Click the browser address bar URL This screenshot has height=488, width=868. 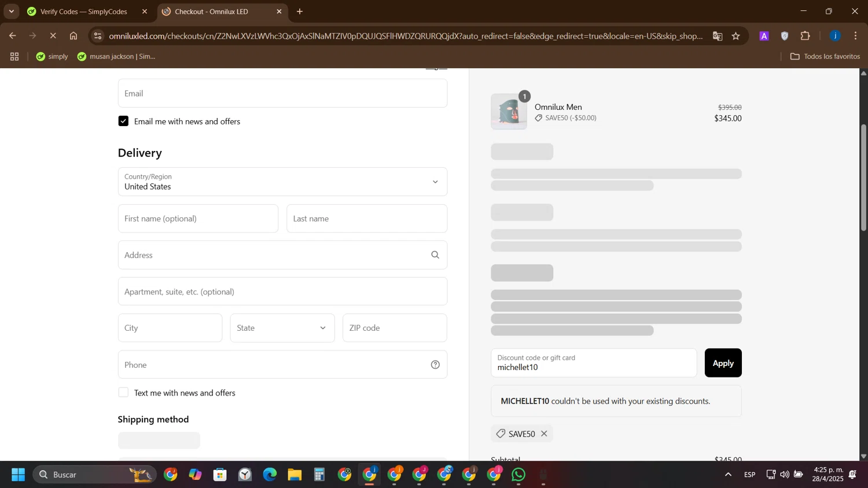click(405, 36)
